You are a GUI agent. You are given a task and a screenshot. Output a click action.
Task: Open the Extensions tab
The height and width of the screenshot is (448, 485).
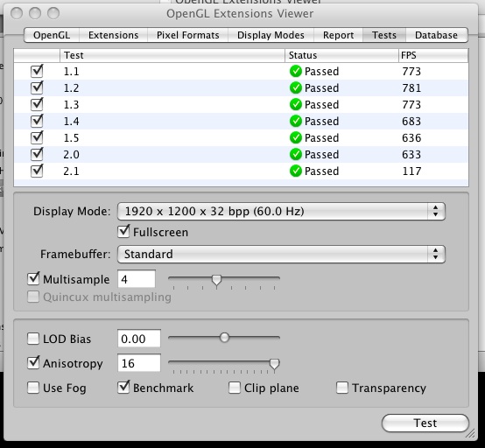tap(113, 35)
